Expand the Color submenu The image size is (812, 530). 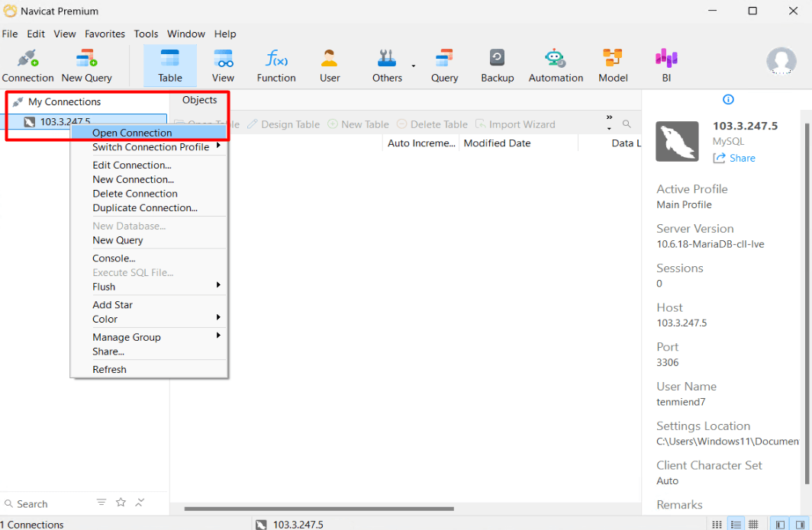[149, 319]
